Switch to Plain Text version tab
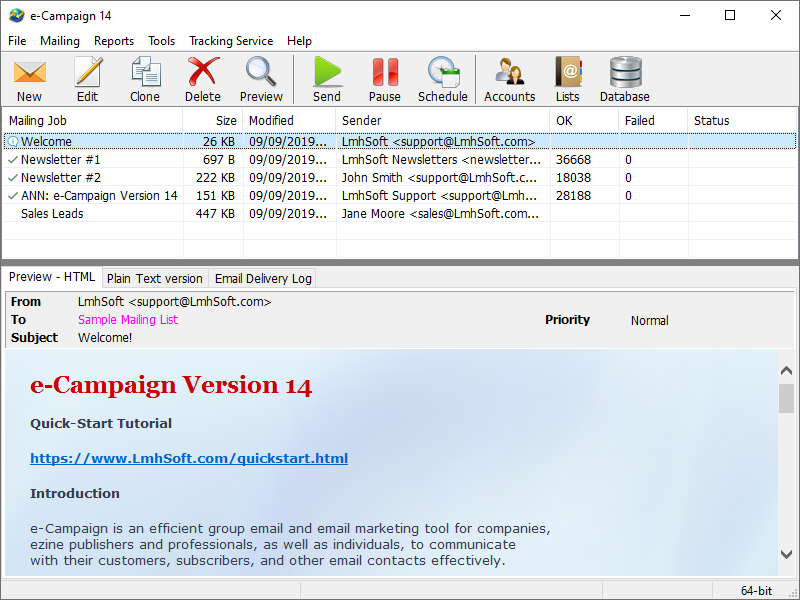Viewport: 800px width, 600px height. click(x=155, y=279)
